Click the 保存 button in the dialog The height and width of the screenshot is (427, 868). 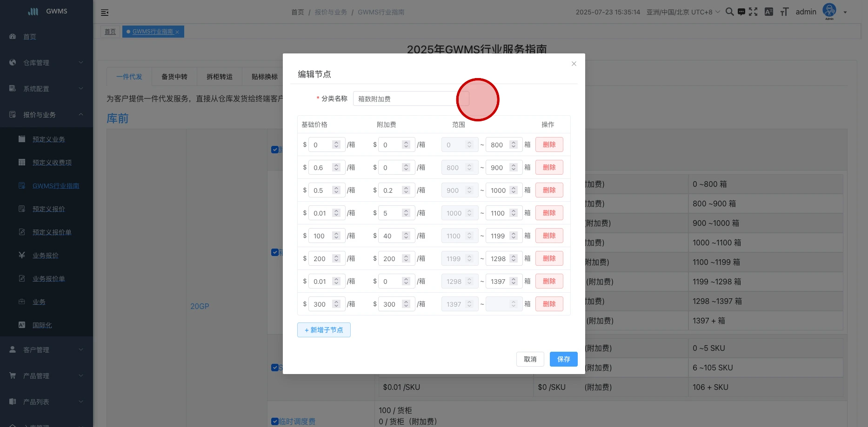563,359
